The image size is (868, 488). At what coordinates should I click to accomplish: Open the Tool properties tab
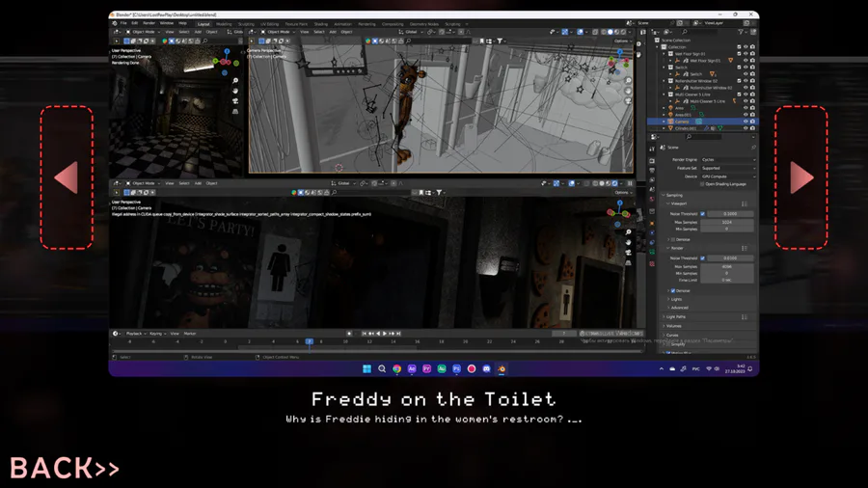point(652,149)
